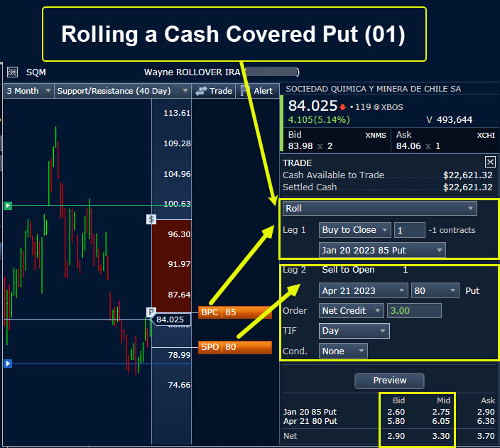The width and height of the screenshot is (500, 448).
Task: Open the 3 Month timeframe dropdown
Action: click(x=28, y=91)
